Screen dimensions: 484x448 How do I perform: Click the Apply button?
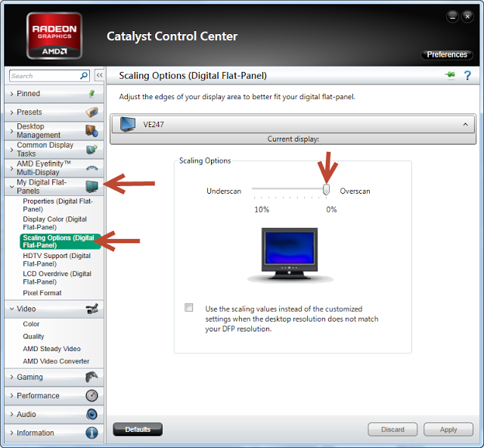[x=448, y=430]
